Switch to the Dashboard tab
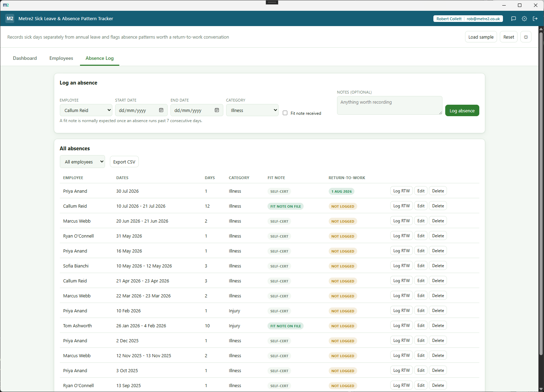This screenshot has height=392, width=544. coord(25,58)
